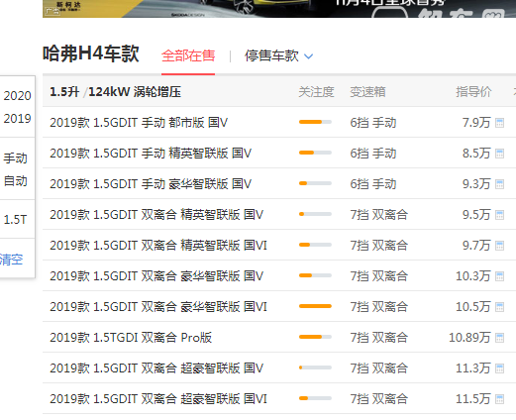Open calculator icon for 10.89万 price
Screen dimensions: 516x420
[499, 338]
